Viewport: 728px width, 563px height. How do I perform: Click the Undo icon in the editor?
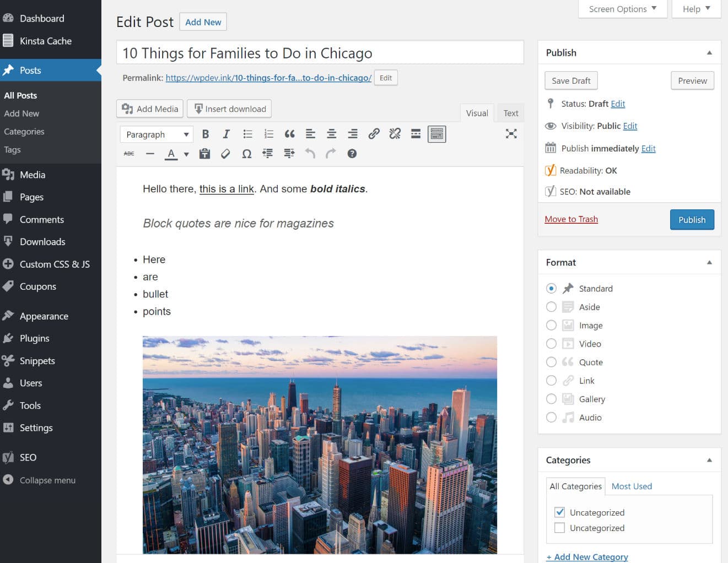(310, 154)
